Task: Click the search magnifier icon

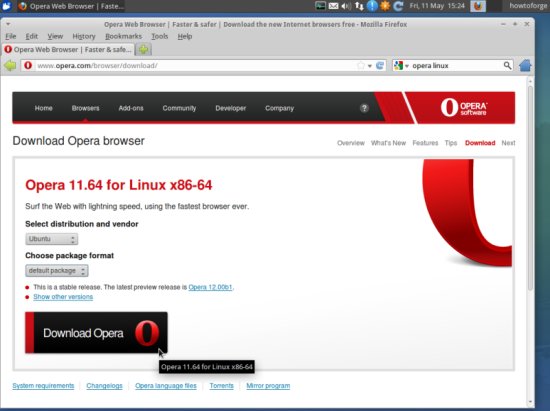Action: (507, 66)
